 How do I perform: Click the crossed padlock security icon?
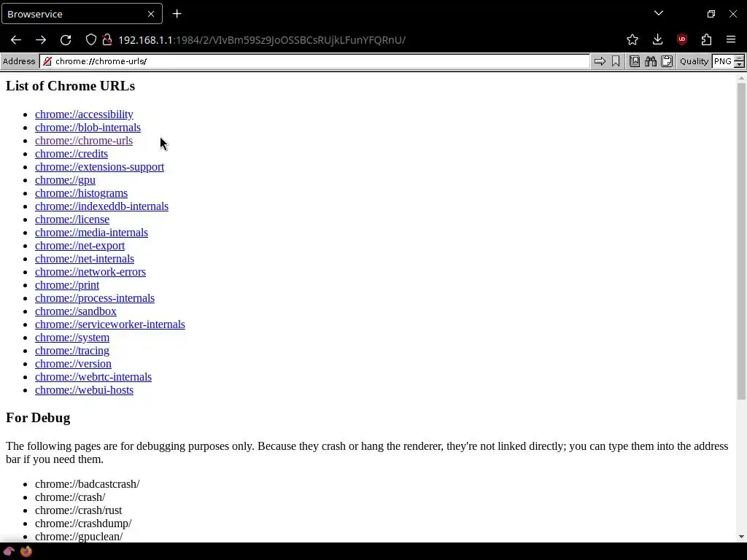coord(108,39)
